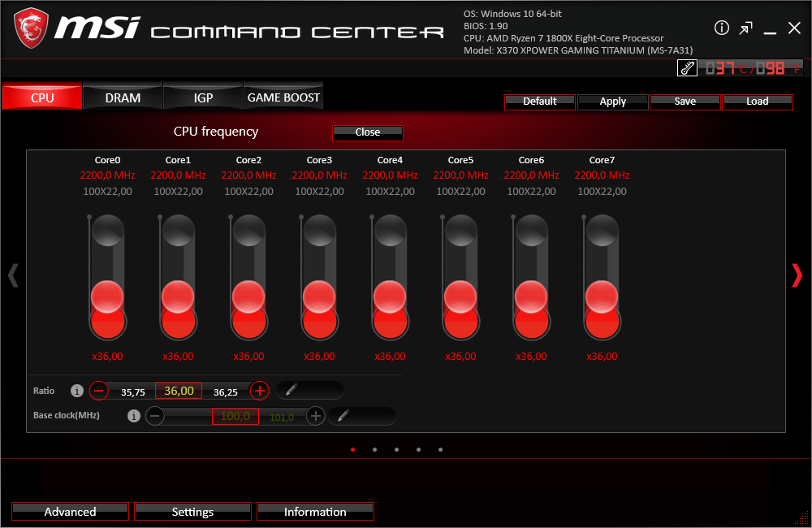Click Core3 ratio slider knob
This screenshot has height=528, width=812.
(x=319, y=296)
